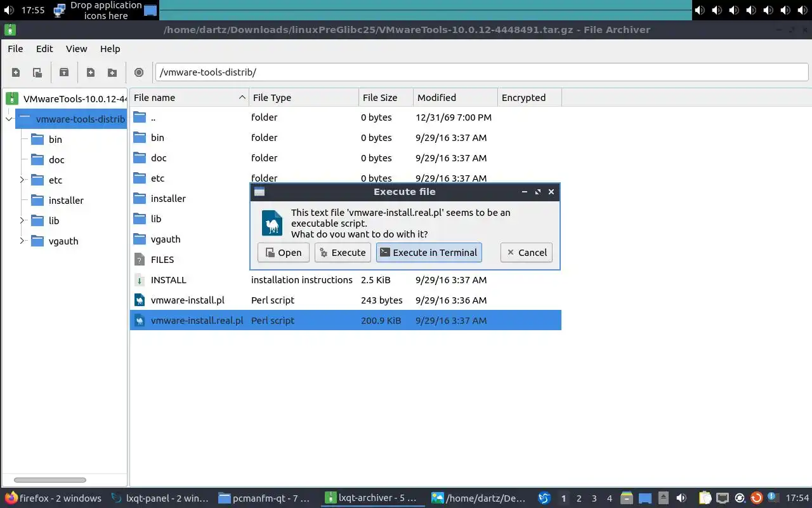Viewport: 812px width, 508px height.
Task: Click the Add folder toolbar icon
Action: coord(112,72)
